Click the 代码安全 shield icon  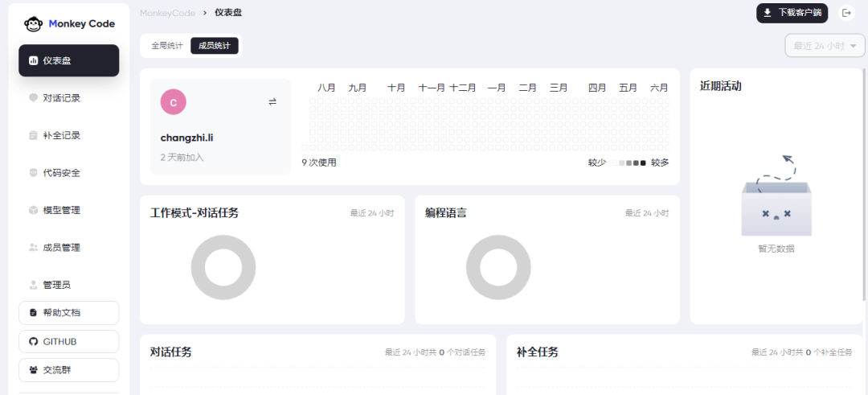click(33, 173)
